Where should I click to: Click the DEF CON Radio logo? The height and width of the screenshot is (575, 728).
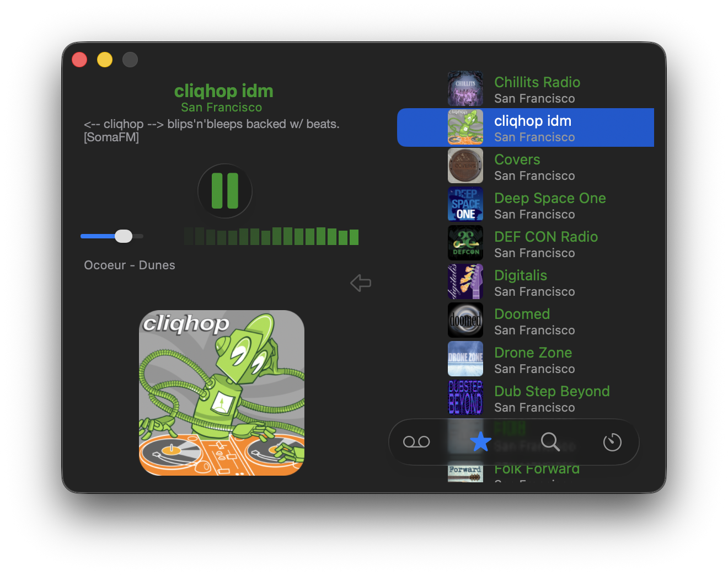465,243
